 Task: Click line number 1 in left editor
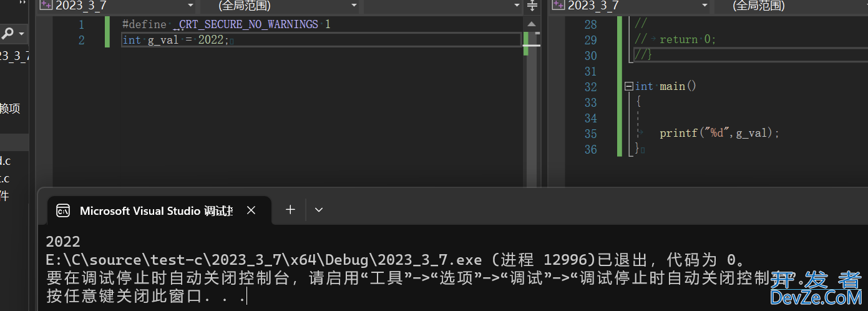pyautogui.click(x=81, y=25)
